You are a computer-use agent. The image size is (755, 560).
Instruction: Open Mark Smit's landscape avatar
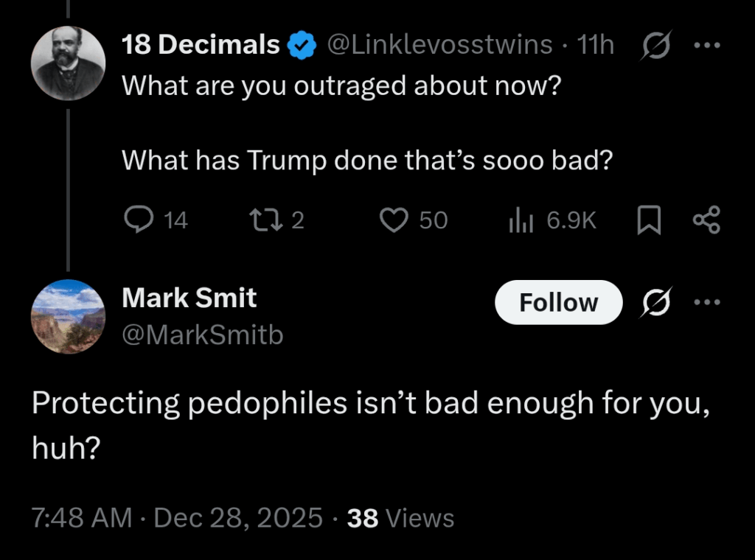67,316
